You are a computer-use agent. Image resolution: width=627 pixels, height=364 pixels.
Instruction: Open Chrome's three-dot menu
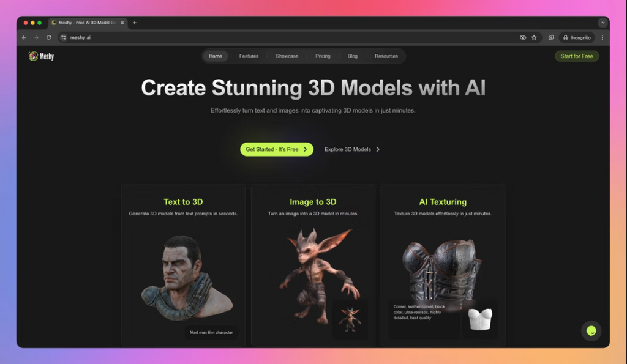602,37
